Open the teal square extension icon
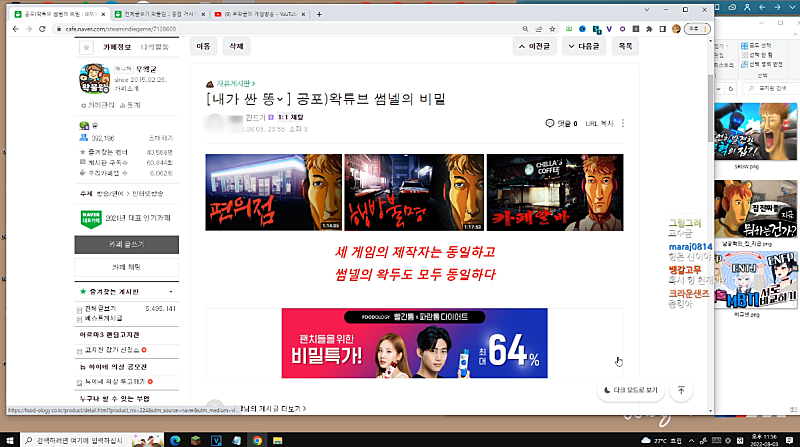Screen dimensions: 800x447 [596, 30]
